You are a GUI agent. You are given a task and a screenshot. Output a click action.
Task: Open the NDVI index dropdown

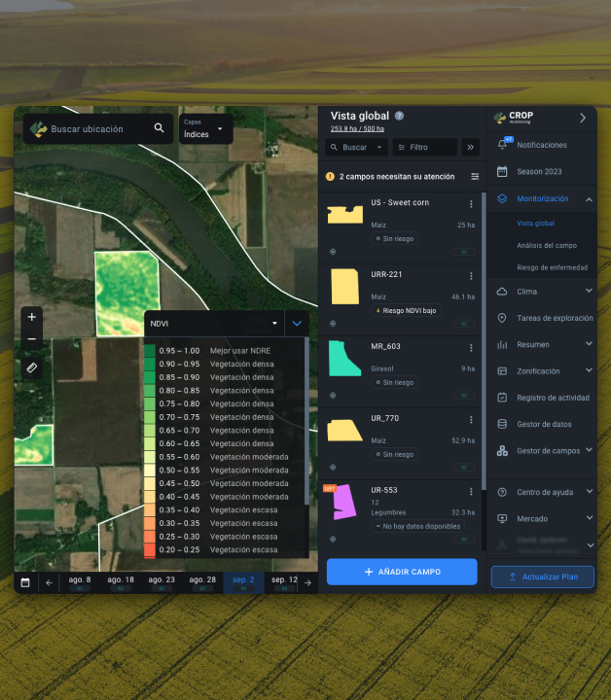coord(214,323)
